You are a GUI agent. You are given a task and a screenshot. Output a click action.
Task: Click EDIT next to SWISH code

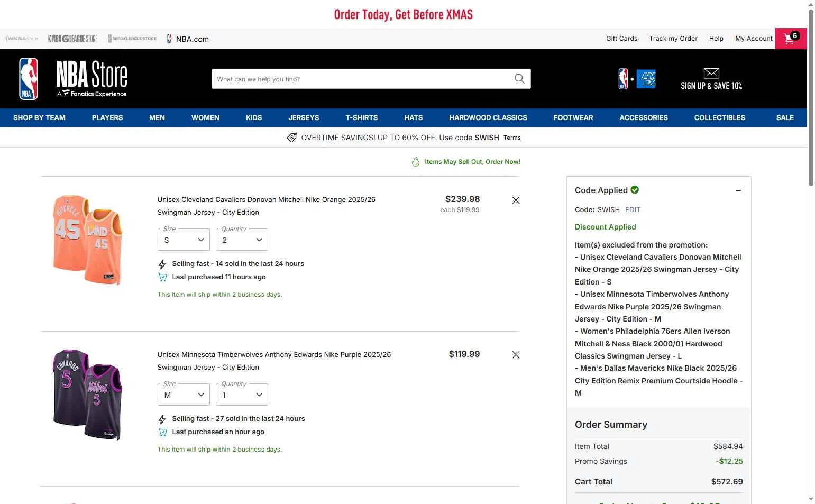pyautogui.click(x=633, y=209)
